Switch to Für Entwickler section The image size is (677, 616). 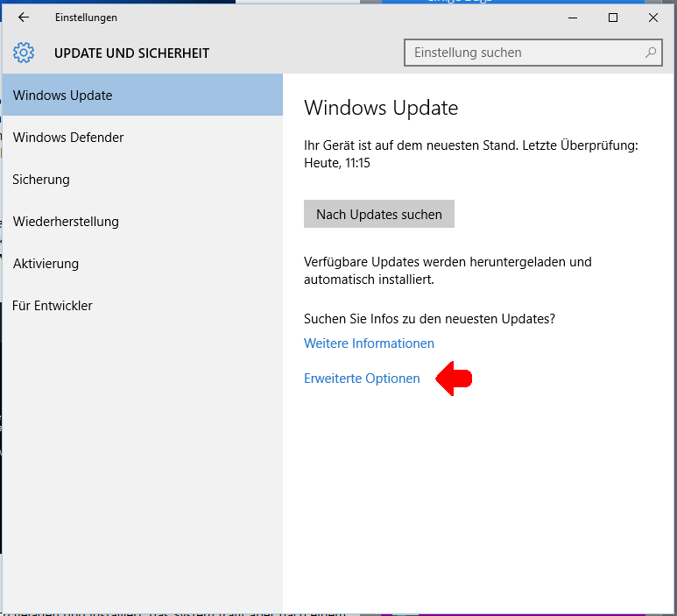pyautogui.click(x=143, y=306)
